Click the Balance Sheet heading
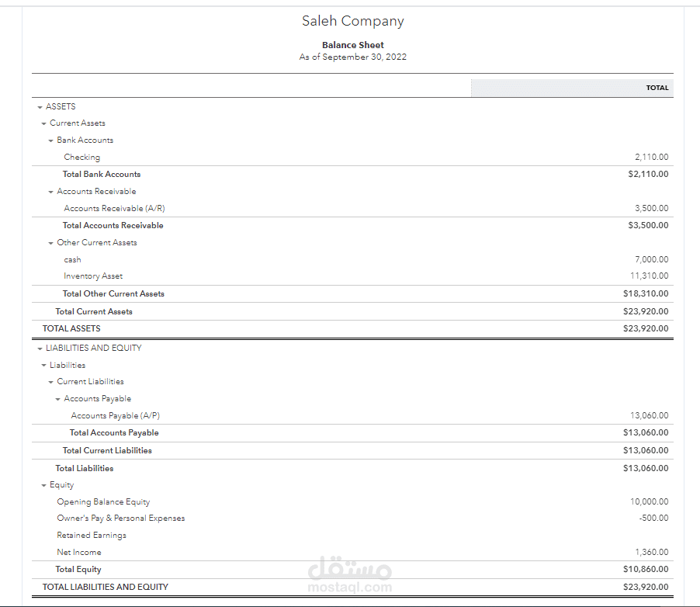700x607 pixels. coord(352,45)
